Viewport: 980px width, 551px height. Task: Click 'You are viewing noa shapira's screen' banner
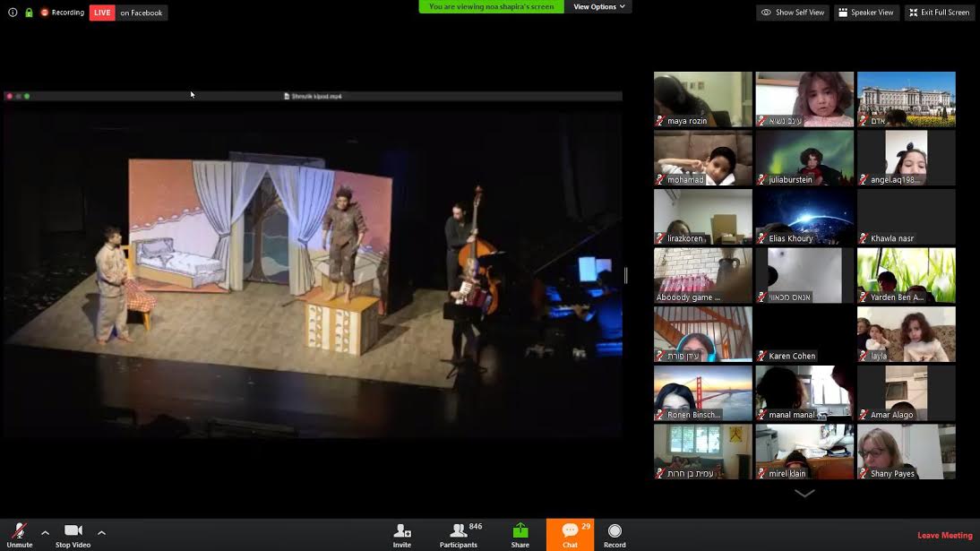tap(491, 7)
